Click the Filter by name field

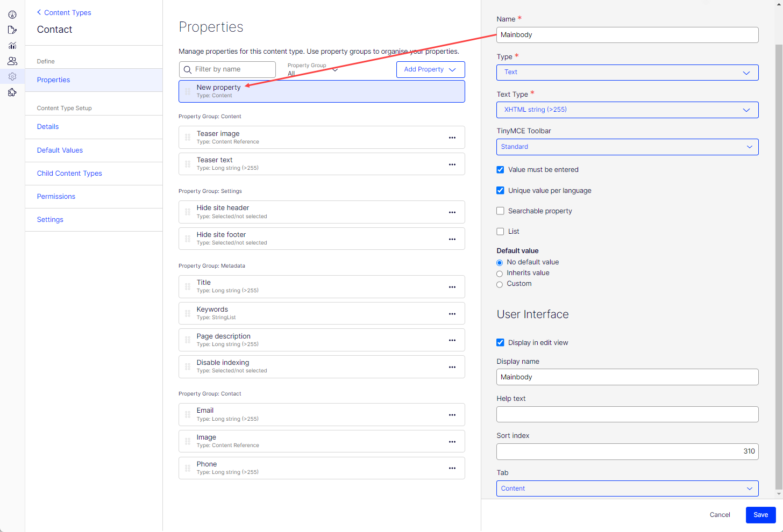(x=227, y=69)
